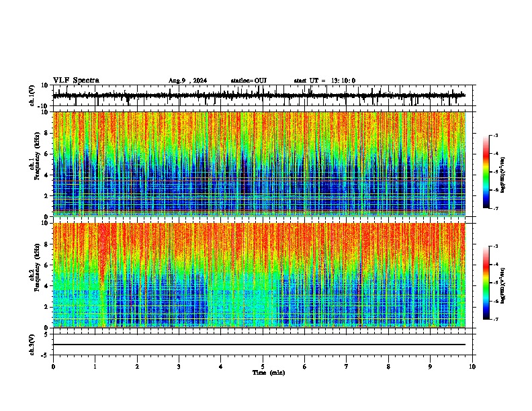This screenshot has width=532, height=411.
Task: Click the "2" tick on ch.2 frequency axis
Action: (x=47, y=307)
